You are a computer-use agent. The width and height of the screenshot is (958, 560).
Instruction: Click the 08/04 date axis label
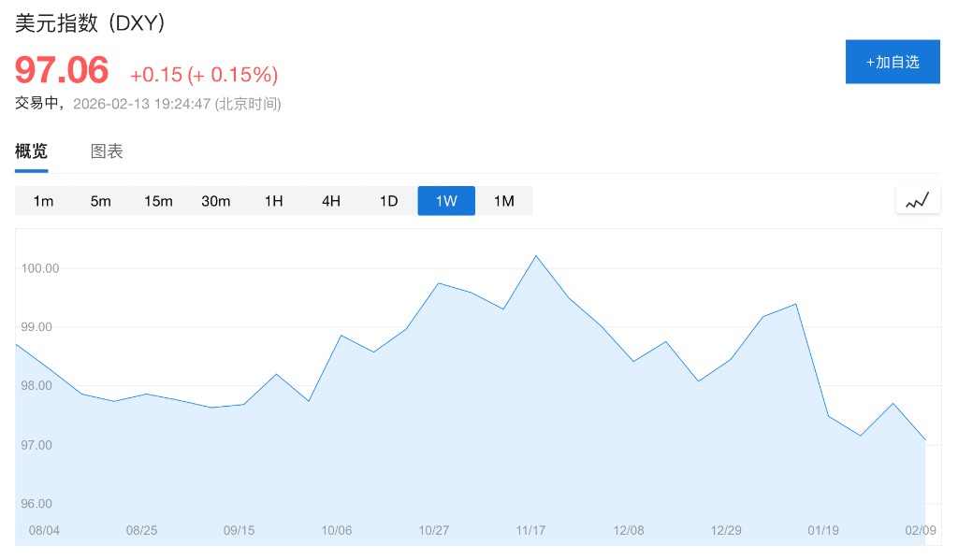(x=44, y=530)
